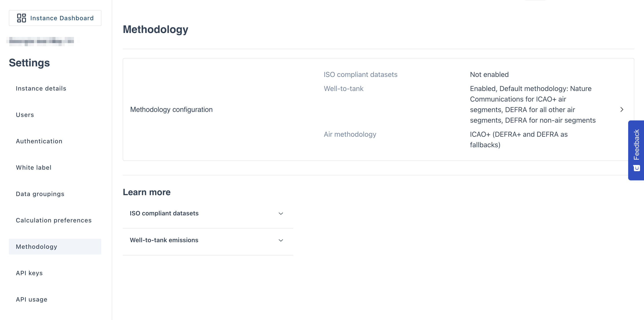Click the Feedback smiley icon

637,168
